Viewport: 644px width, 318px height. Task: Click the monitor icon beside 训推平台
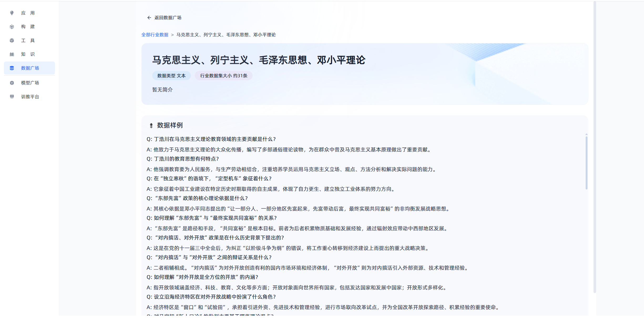click(x=12, y=96)
